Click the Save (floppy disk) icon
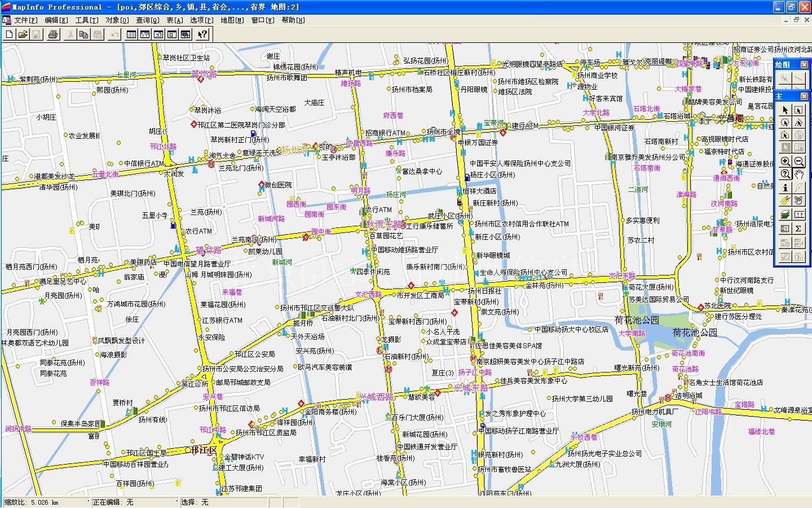This screenshot has height=508, width=812. 36,34
